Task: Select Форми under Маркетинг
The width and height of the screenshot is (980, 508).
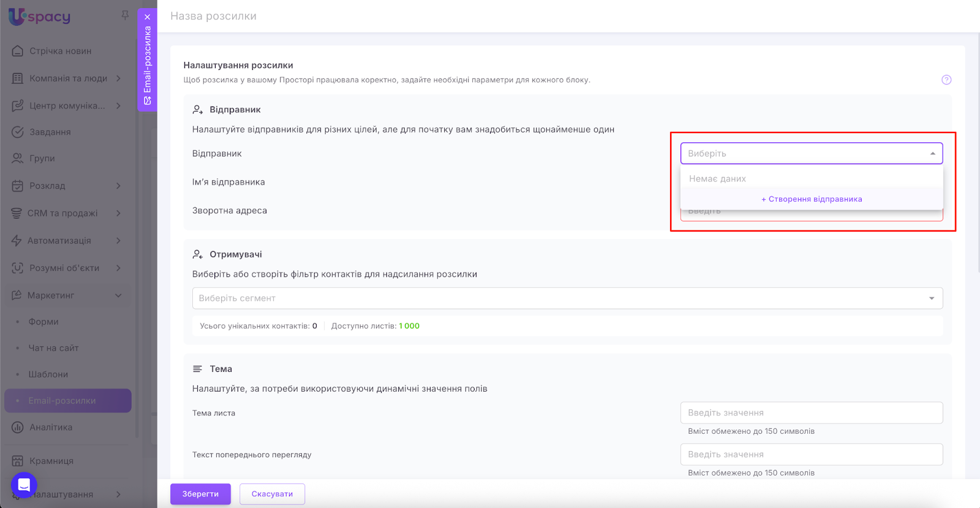Action: pos(43,322)
